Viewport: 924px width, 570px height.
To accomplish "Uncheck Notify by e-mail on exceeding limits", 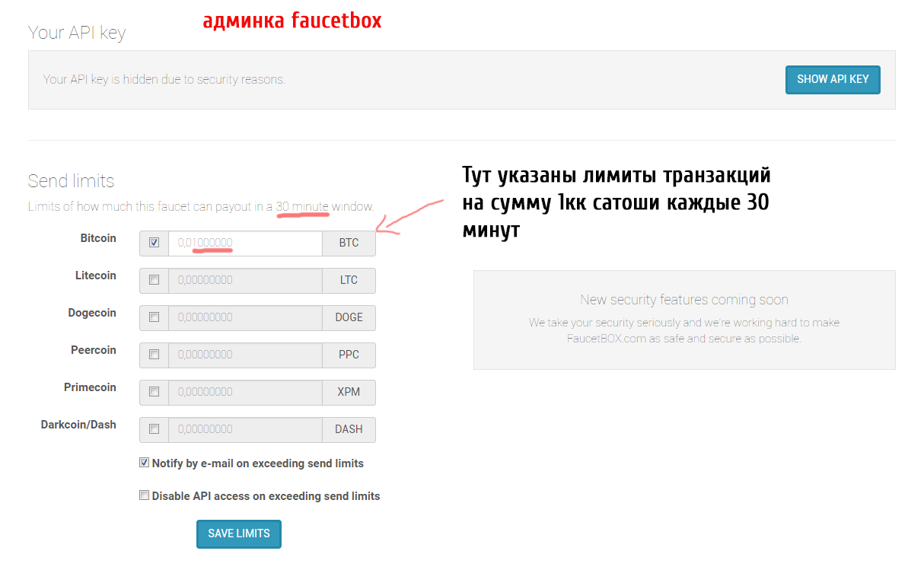I will pyautogui.click(x=144, y=463).
